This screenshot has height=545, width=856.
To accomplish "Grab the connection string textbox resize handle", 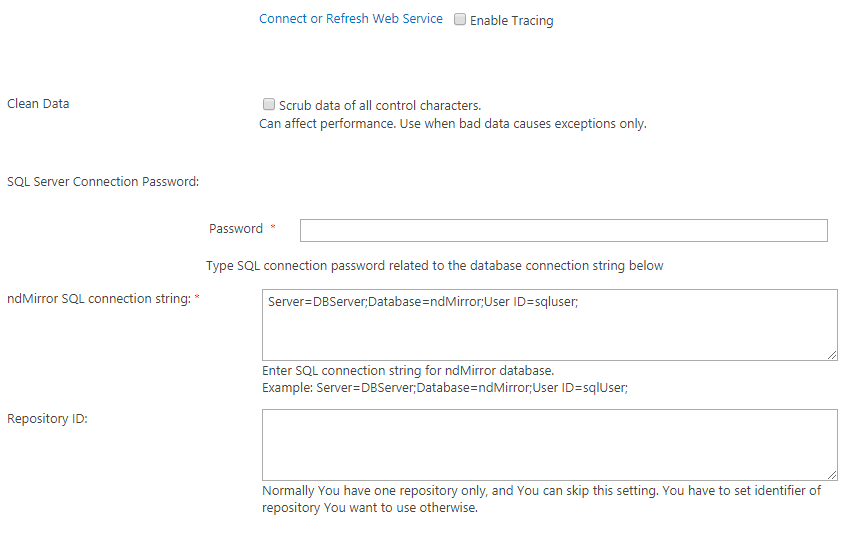I will tap(832, 355).
